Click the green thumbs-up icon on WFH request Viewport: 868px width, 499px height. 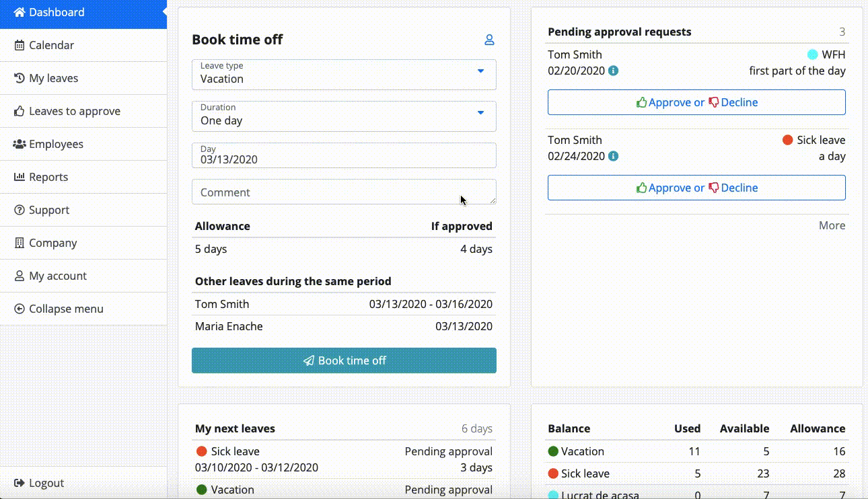tap(641, 102)
